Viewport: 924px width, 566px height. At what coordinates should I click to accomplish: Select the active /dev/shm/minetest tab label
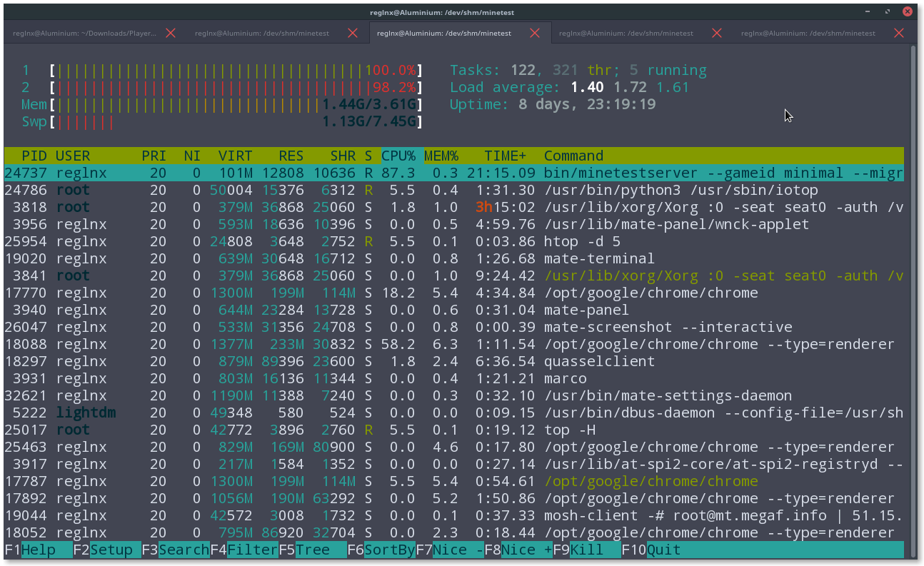[443, 33]
